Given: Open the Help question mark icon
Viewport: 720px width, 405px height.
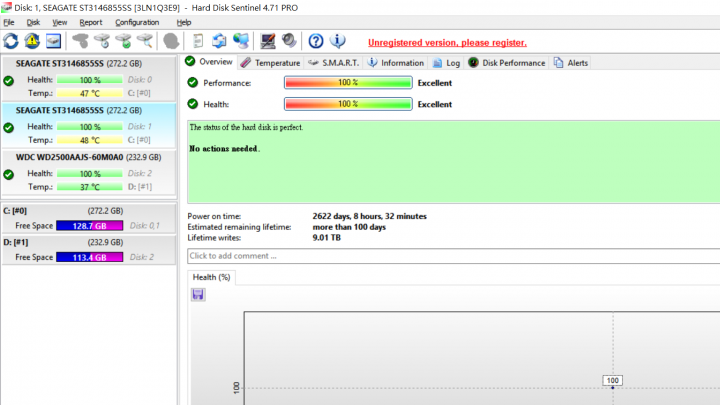Looking at the screenshot, I should click(x=315, y=41).
